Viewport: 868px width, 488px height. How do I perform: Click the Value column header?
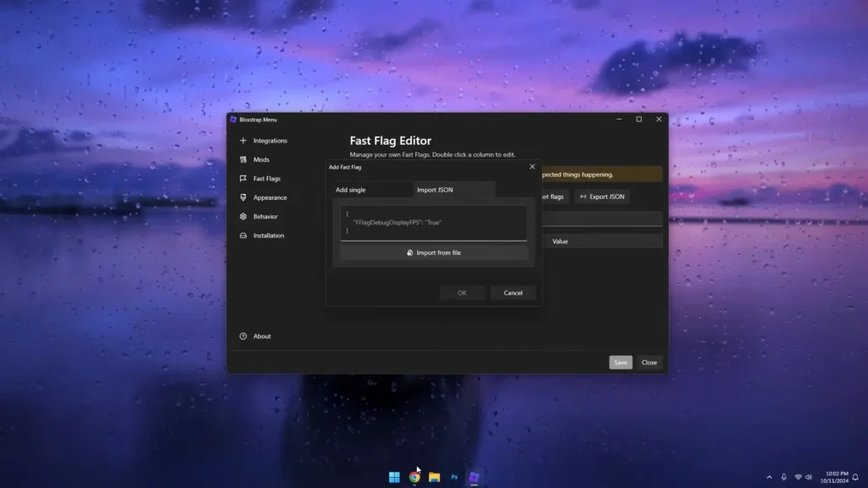pyautogui.click(x=559, y=241)
